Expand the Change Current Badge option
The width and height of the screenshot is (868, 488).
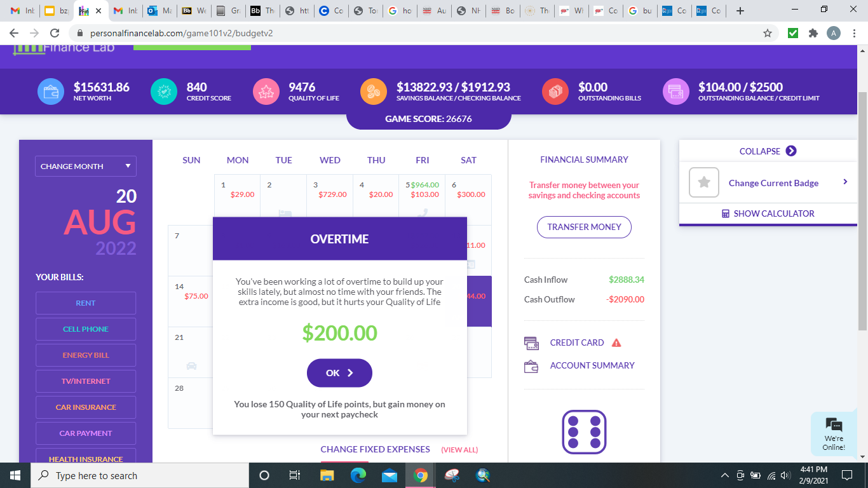tap(845, 182)
